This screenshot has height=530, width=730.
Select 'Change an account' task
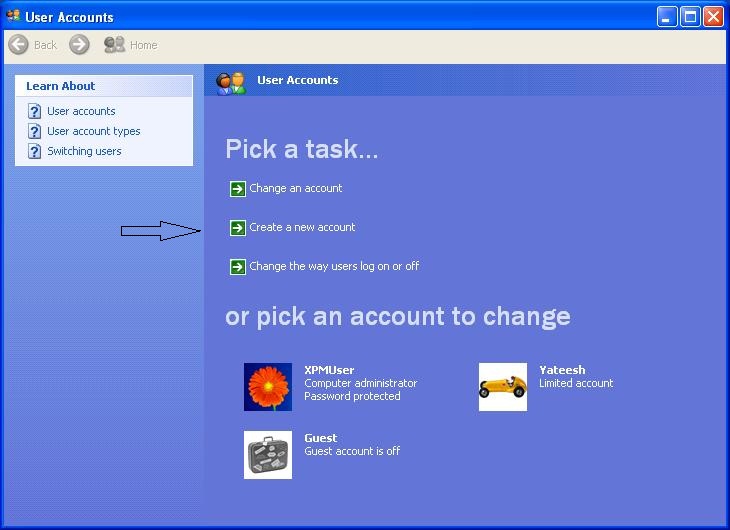[x=296, y=188]
